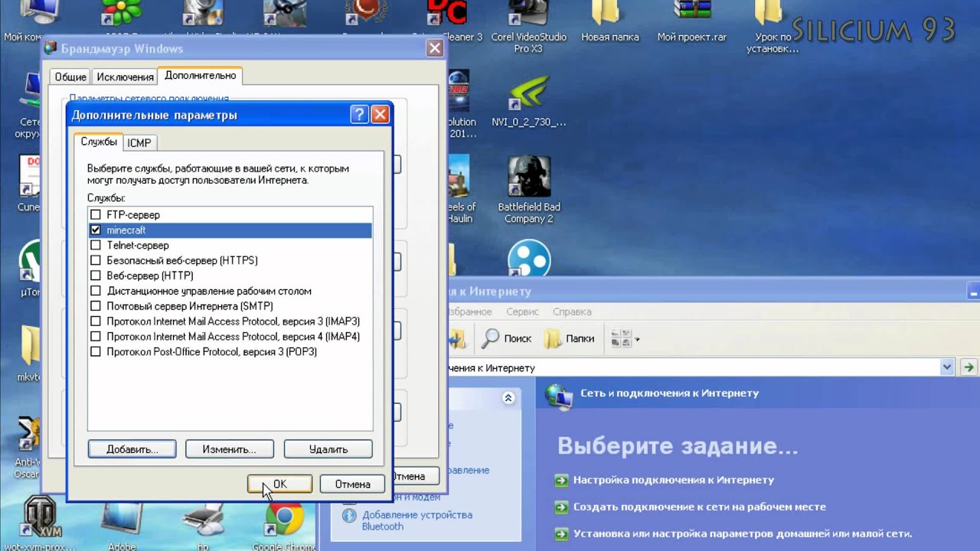Check Почтовый сервер Интернета (SMTP)
This screenshot has width=980, height=551.
click(x=96, y=306)
